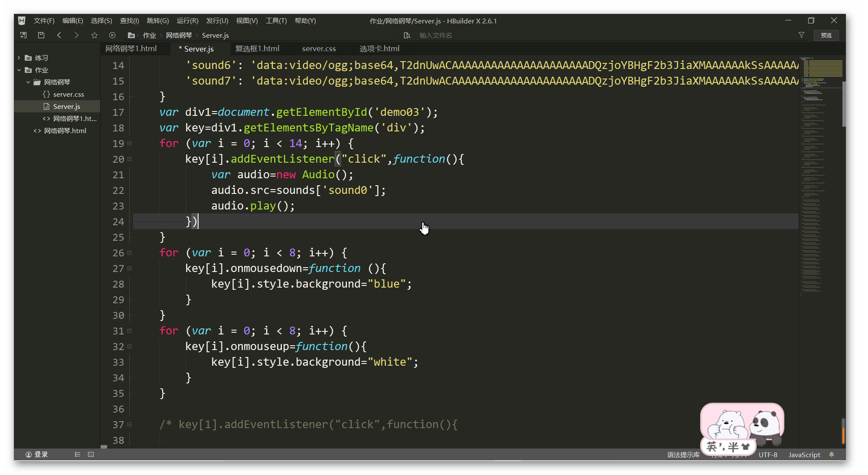Viewport: 868px width, 475px height.
Task: Click the file search icon before the filename box
Action: 407,35
